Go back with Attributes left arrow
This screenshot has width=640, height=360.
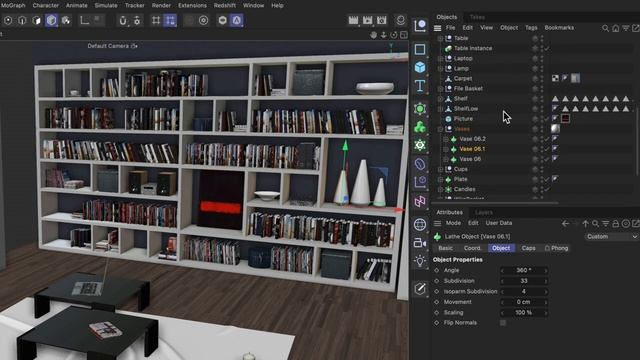(565, 224)
